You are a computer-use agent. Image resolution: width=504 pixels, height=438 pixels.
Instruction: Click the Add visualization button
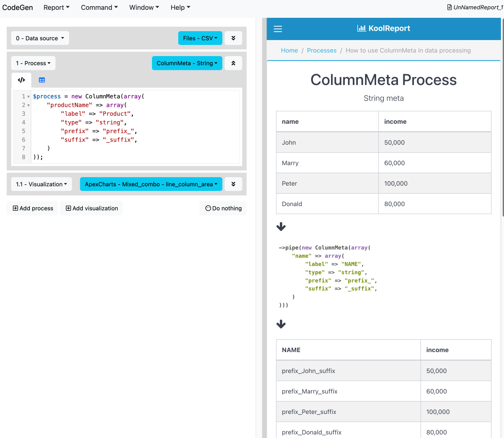[x=92, y=208]
